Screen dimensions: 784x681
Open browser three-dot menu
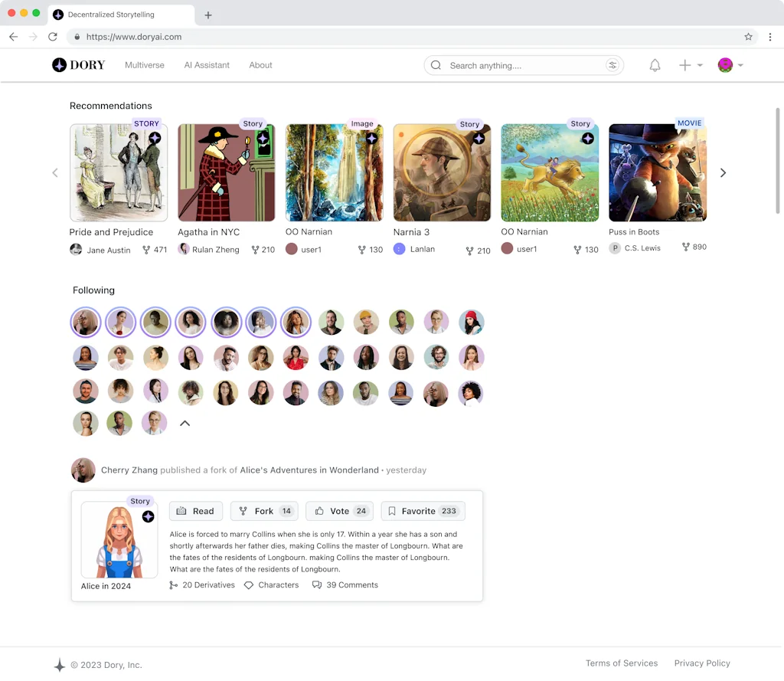point(770,37)
